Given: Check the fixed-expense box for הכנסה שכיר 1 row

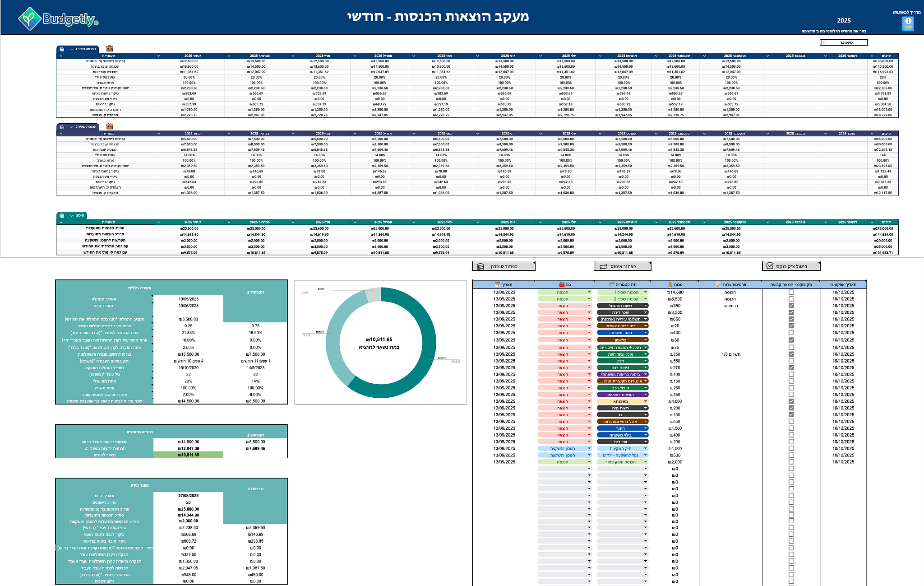Looking at the screenshot, I should (791, 292).
